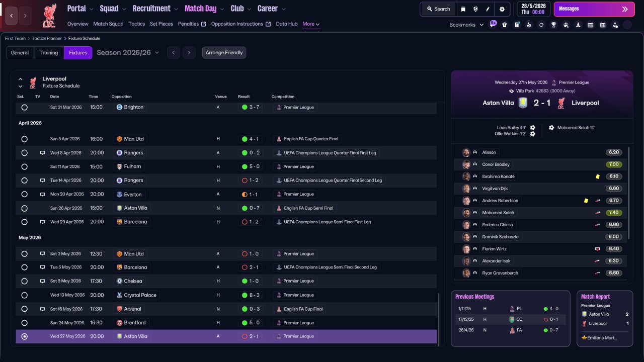Open the Bookmarks dropdown
Screen dimensions: 644x362
coord(466,25)
